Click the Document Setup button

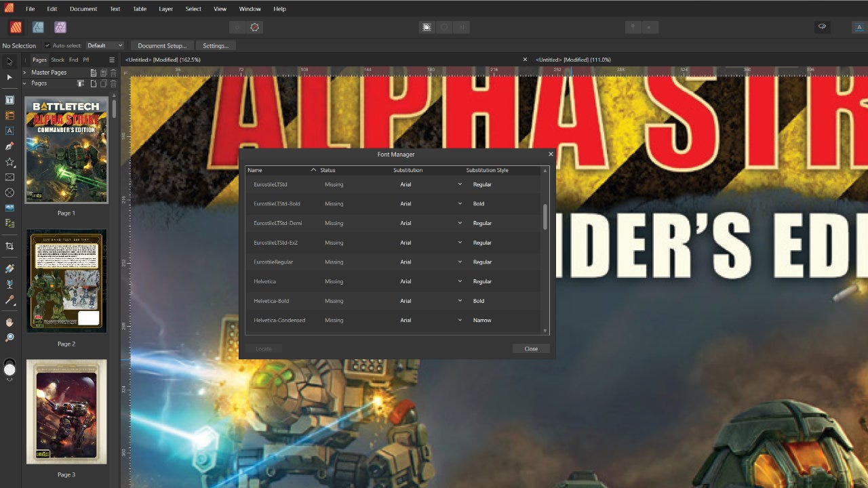[x=162, y=45]
